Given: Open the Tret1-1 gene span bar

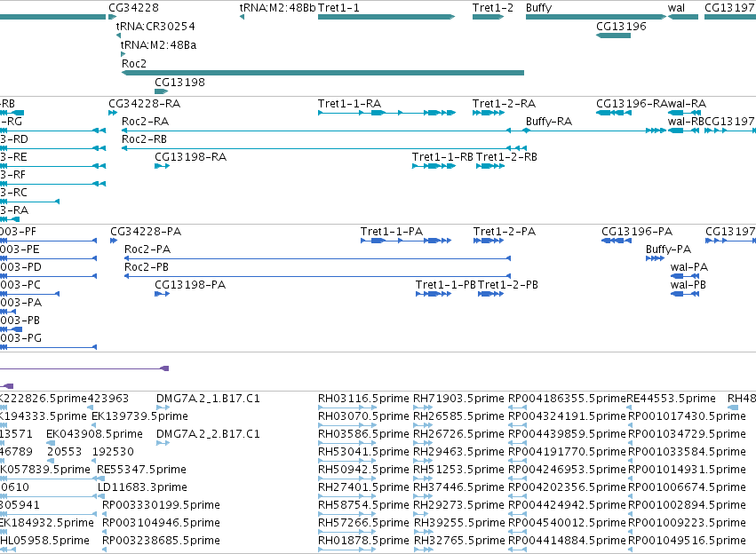Looking at the screenshot, I should tap(386, 17).
